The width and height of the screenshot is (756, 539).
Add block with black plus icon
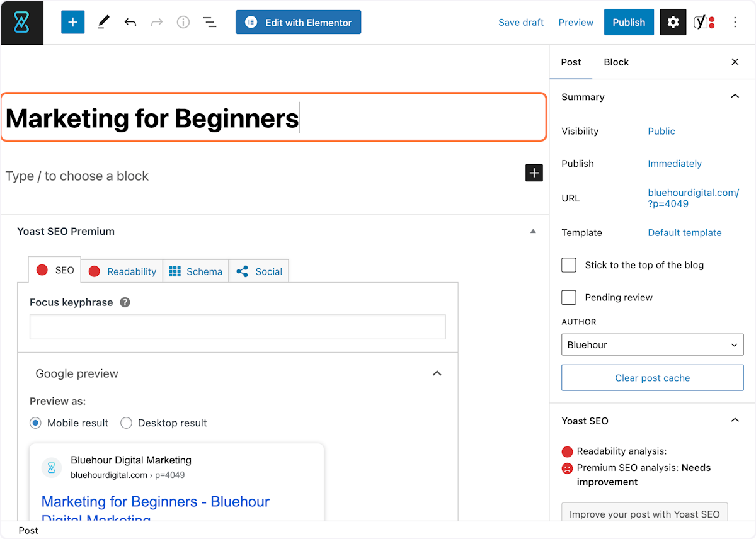coord(534,173)
